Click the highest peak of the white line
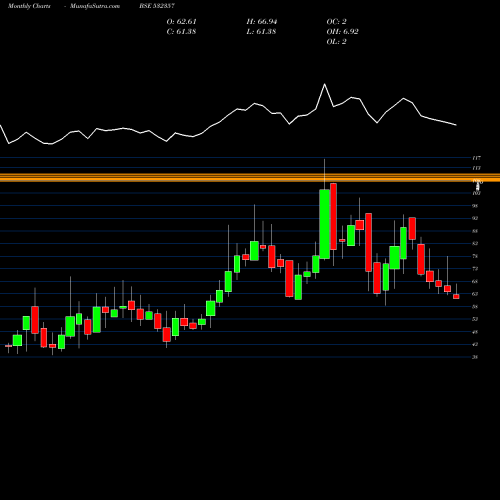The image size is (500, 500). [x=324, y=84]
